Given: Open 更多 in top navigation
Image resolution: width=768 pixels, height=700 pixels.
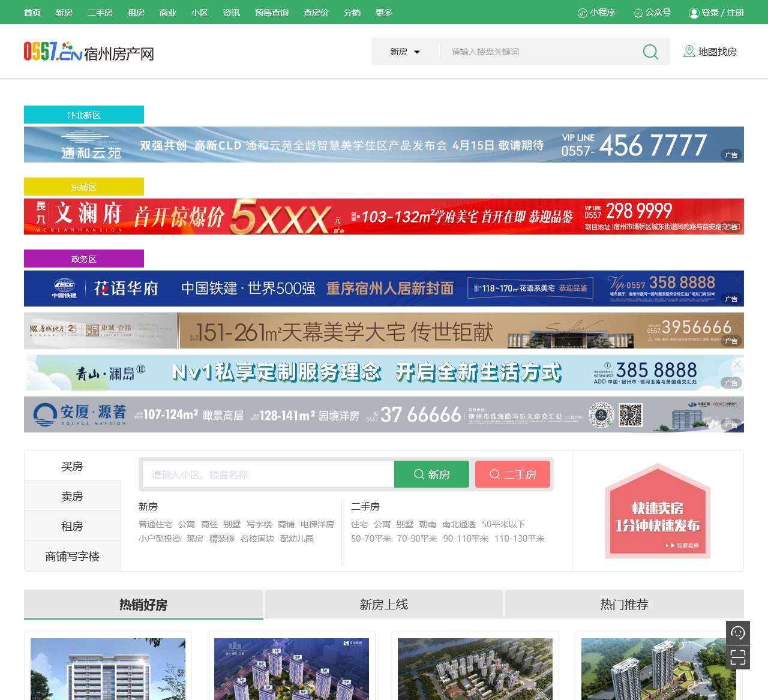Looking at the screenshot, I should click(384, 13).
